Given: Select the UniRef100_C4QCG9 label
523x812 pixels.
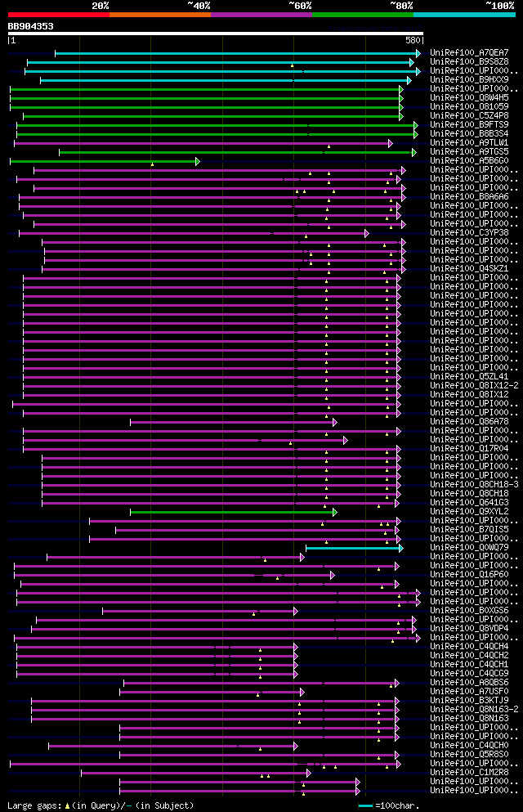Looking at the screenshot, I should [x=469, y=673].
